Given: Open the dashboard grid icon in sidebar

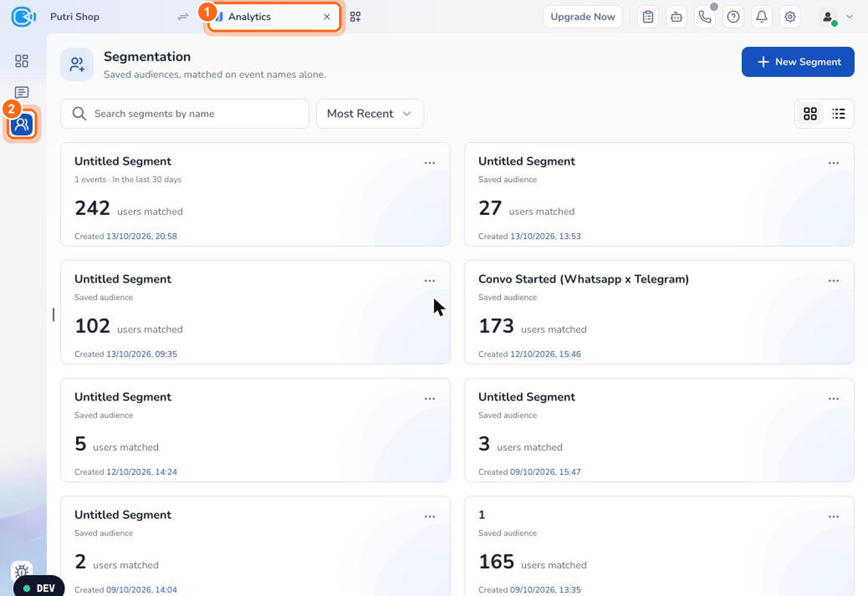Looking at the screenshot, I should click(21, 61).
